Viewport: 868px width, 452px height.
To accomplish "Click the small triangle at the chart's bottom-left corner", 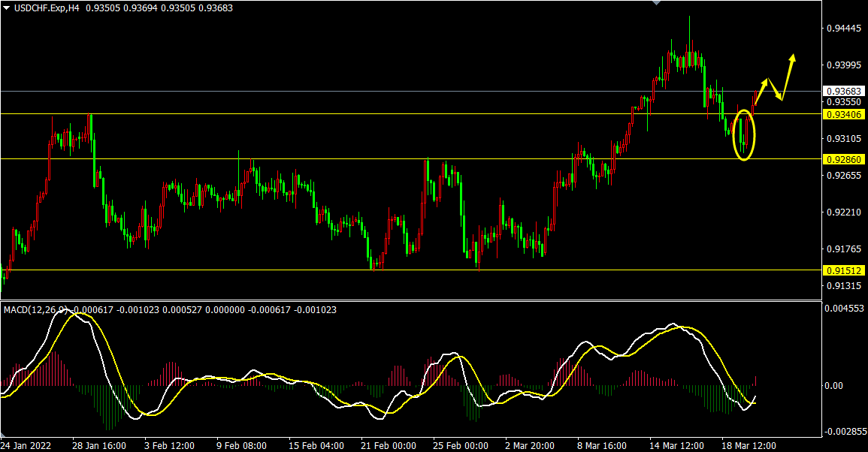I will 3,435.
